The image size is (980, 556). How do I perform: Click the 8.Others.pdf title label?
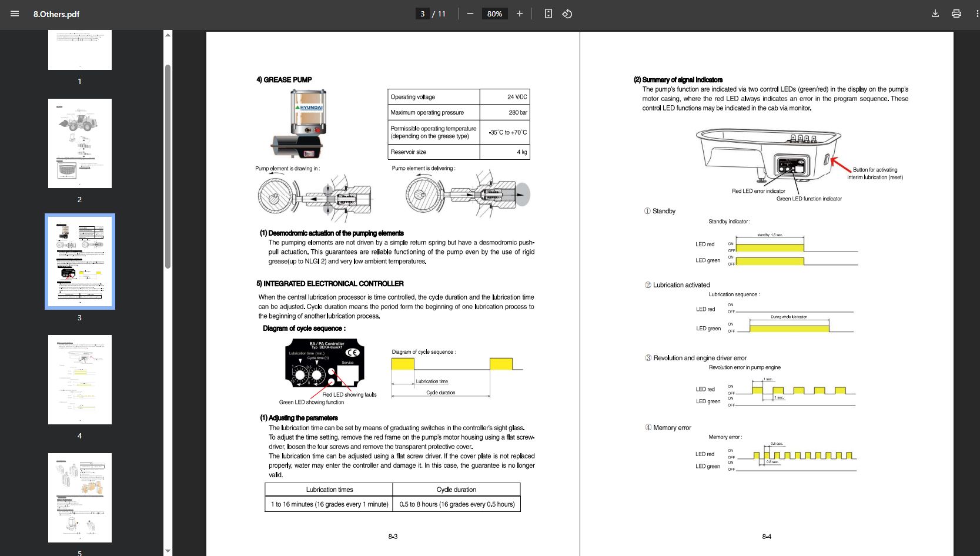(56, 14)
